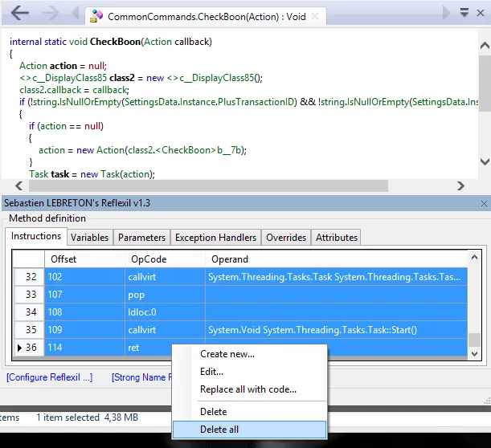
Task: Close the Reflexil panel
Action: (x=483, y=204)
